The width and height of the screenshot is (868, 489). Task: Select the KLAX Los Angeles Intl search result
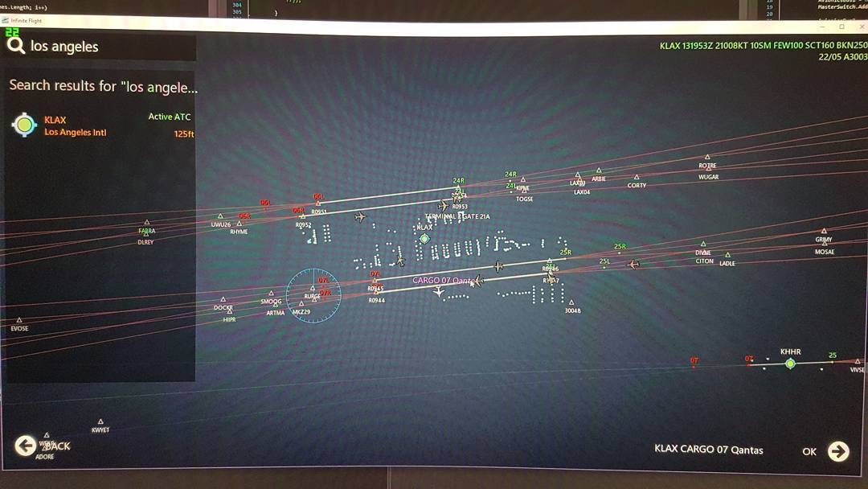coord(101,125)
